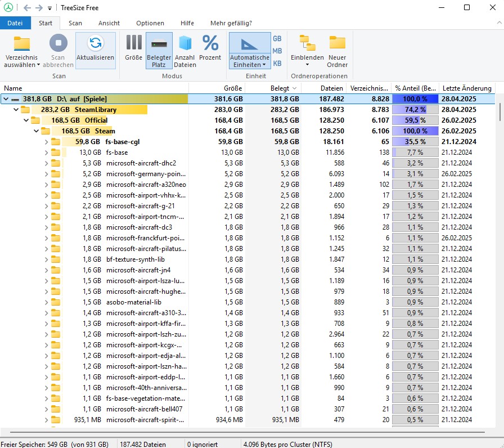504x448 pixels.
Task: Show Anzahl Dateien mode
Action: (x=185, y=51)
